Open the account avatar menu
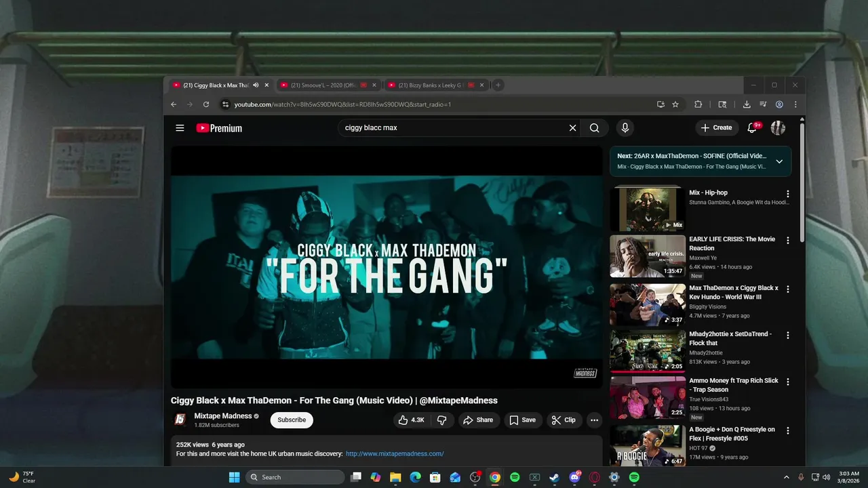The height and width of the screenshot is (488, 868). 778,128
